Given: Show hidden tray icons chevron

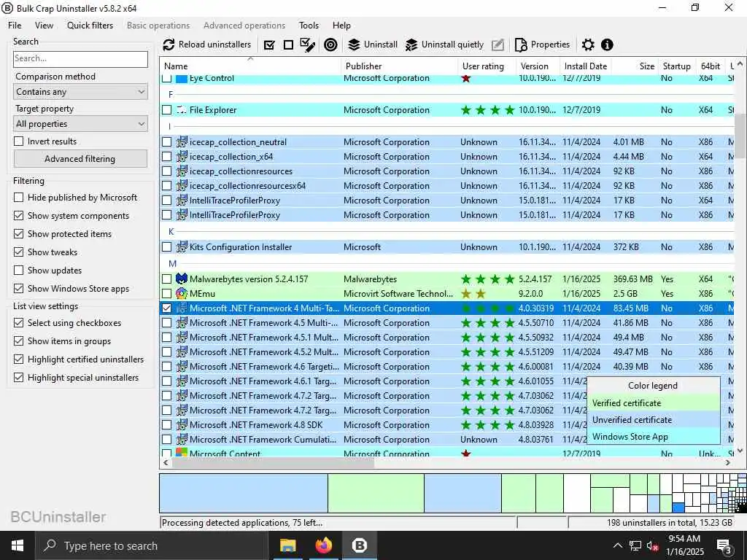Looking at the screenshot, I should (617, 545).
